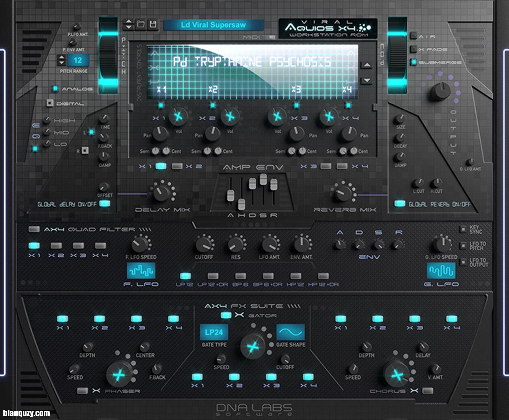The image size is (509, 420).
Task: Open the F. LFO waveform selector
Action: [x=141, y=271]
